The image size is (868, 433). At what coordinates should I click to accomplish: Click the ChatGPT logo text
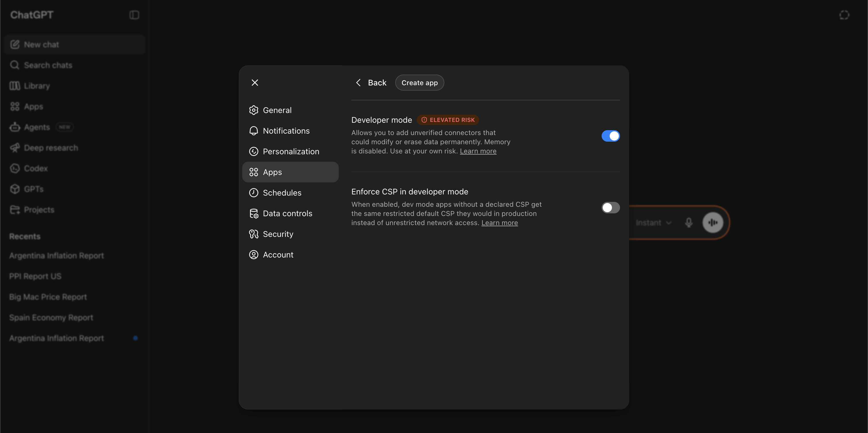(x=32, y=15)
